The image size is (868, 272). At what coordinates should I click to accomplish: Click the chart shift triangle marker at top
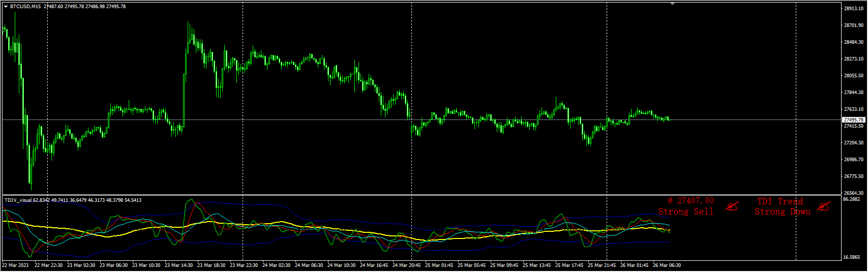point(673,4)
